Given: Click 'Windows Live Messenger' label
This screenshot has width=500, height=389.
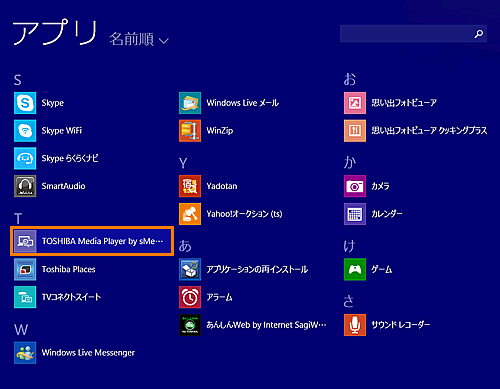Looking at the screenshot, I should click(88, 353).
